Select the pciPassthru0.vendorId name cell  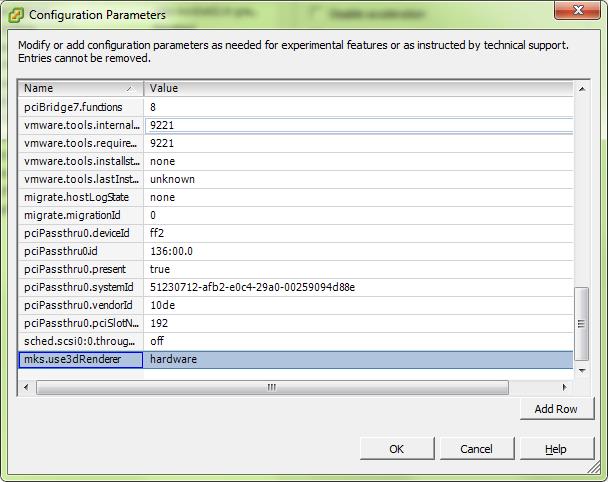coord(81,305)
